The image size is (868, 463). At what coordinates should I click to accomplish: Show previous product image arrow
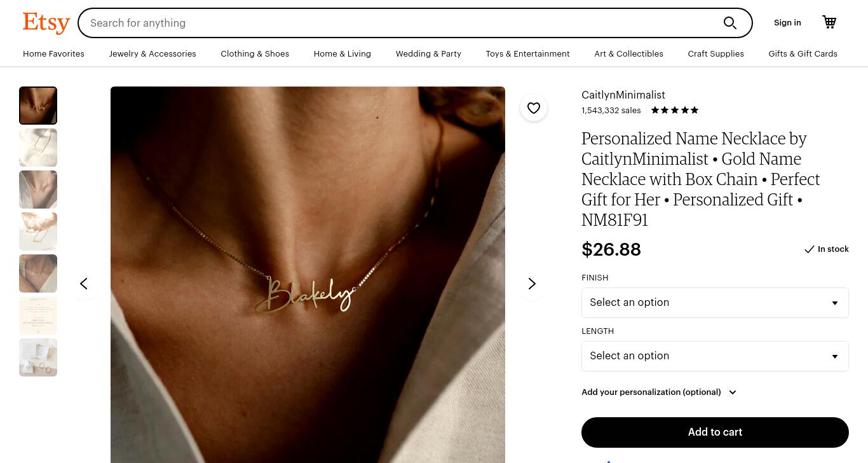(x=84, y=284)
